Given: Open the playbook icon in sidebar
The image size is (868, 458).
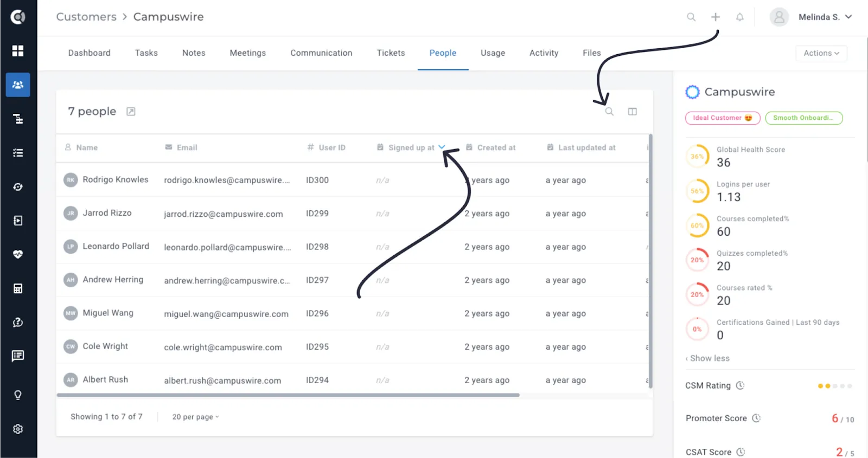Looking at the screenshot, I should (18, 221).
